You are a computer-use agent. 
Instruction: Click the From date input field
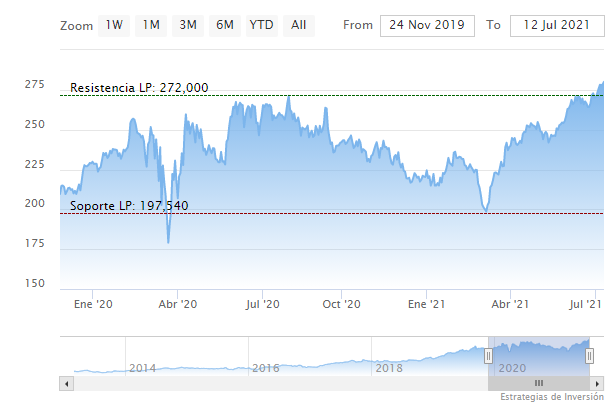pos(428,25)
